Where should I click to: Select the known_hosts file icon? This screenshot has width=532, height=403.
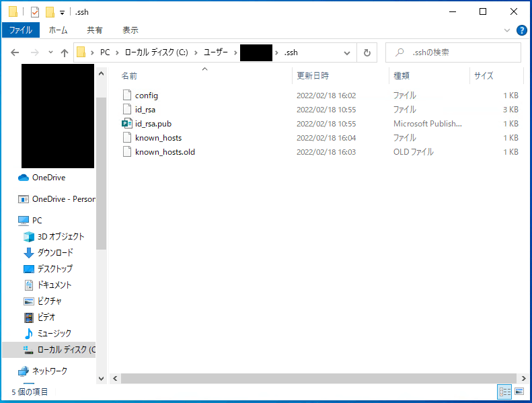click(127, 137)
